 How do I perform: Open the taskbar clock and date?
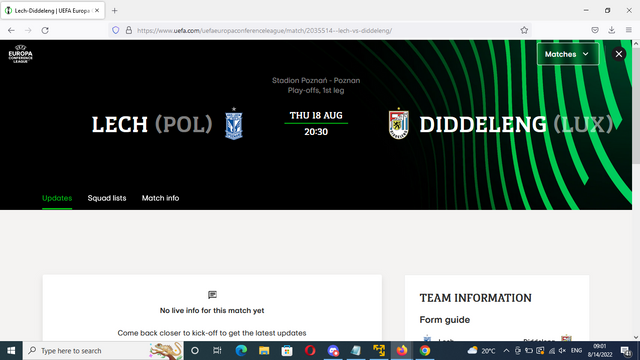599,351
